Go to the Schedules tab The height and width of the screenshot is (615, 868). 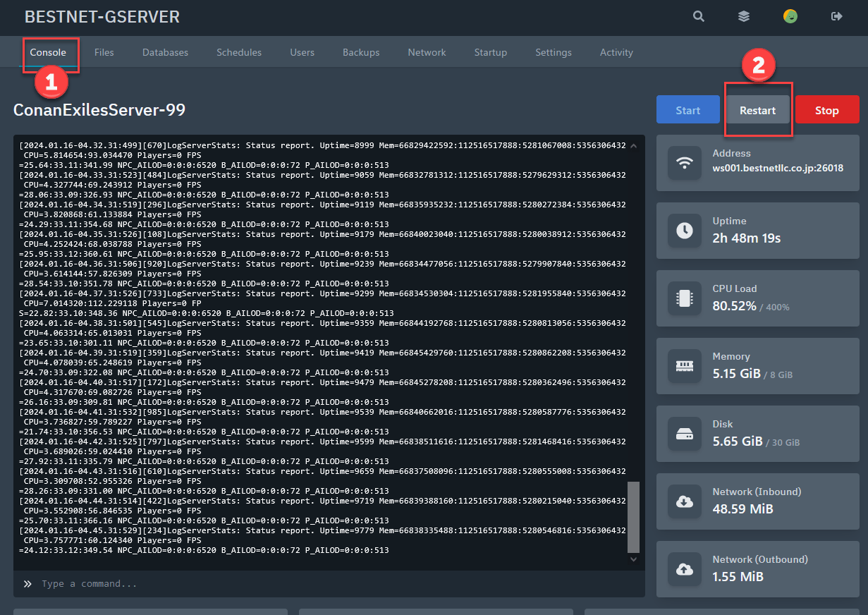pos(239,52)
